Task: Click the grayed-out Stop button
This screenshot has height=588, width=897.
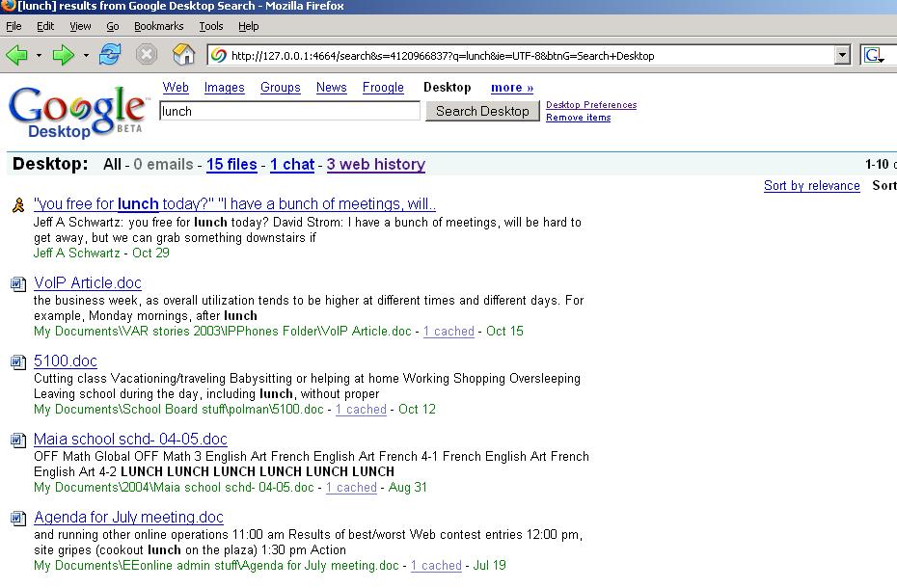Action: (147, 55)
